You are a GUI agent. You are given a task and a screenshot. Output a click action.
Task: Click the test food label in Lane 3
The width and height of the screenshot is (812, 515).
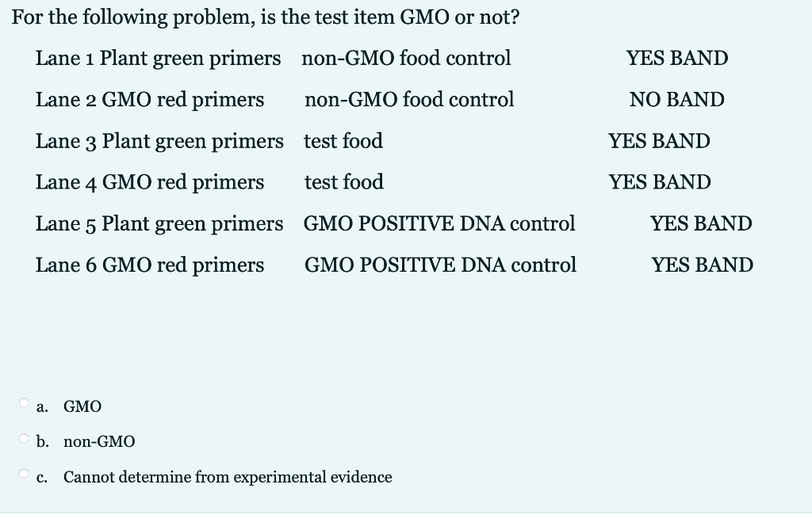point(343,141)
